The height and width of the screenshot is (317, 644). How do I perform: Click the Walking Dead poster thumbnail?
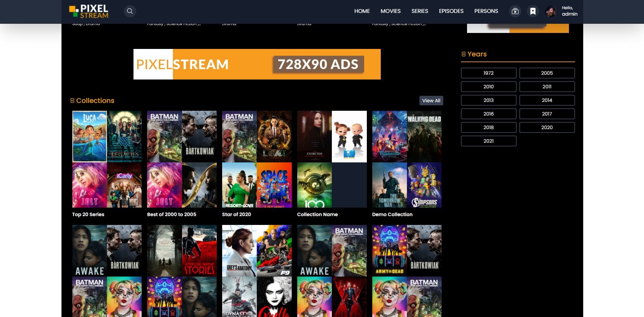coord(424,136)
